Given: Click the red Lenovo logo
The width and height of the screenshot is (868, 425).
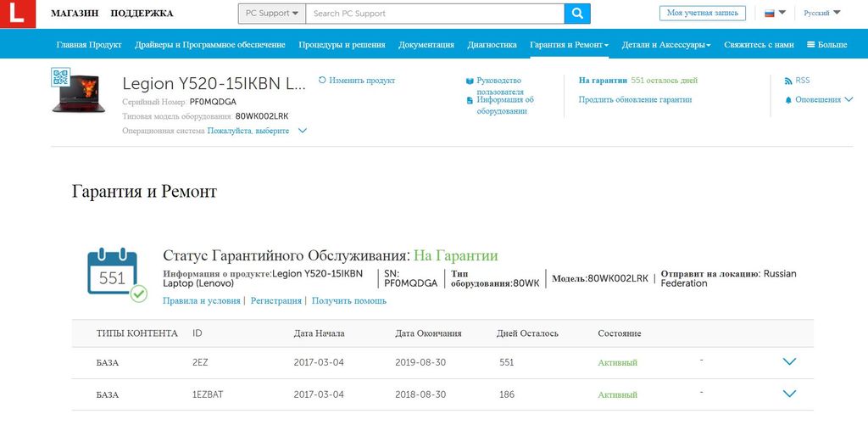Looking at the screenshot, I should [x=18, y=14].
